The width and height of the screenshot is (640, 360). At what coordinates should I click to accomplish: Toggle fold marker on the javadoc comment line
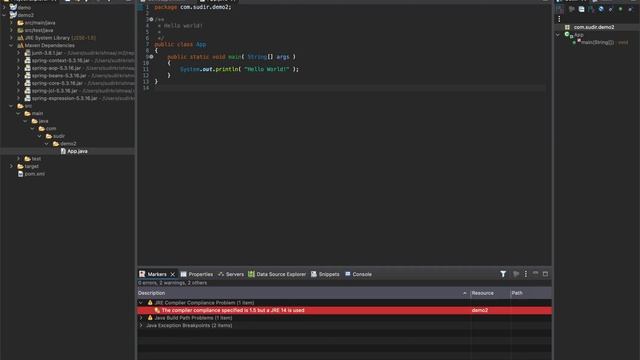tap(151, 19)
